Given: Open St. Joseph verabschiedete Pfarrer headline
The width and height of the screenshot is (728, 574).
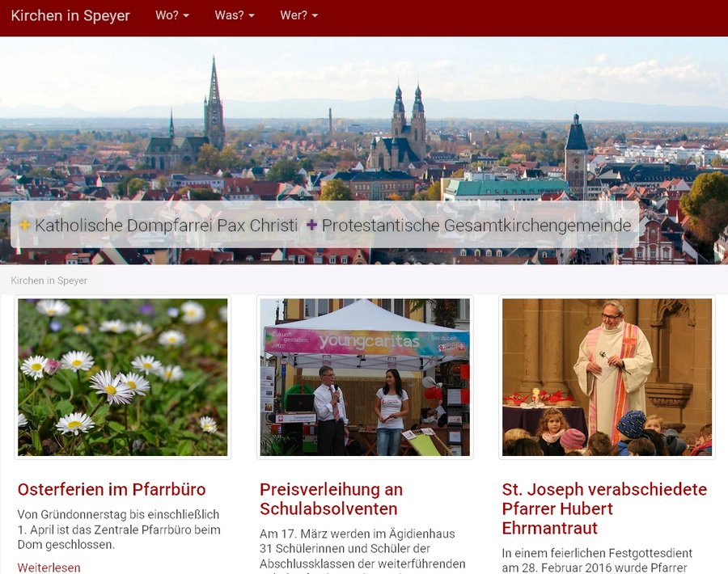Looking at the screenshot, I should coord(604,509).
